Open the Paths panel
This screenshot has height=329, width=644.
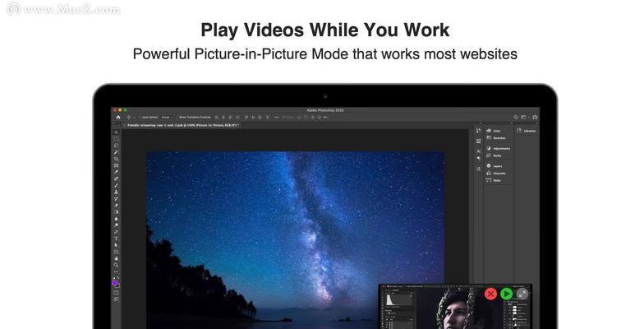(x=494, y=181)
